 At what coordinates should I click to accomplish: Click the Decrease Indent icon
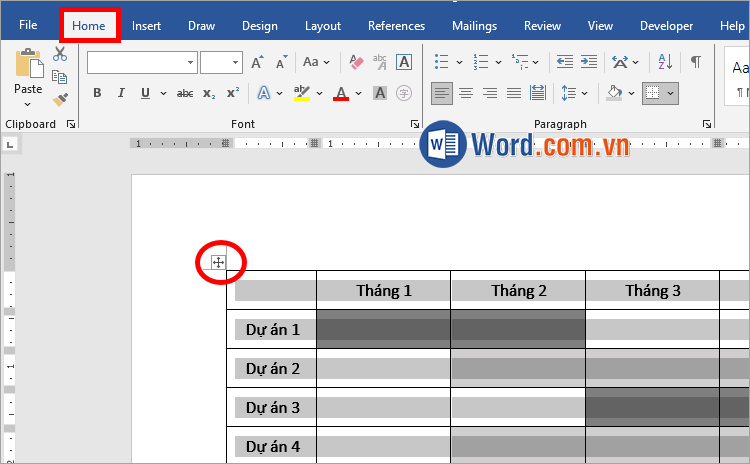pos(564,62)
